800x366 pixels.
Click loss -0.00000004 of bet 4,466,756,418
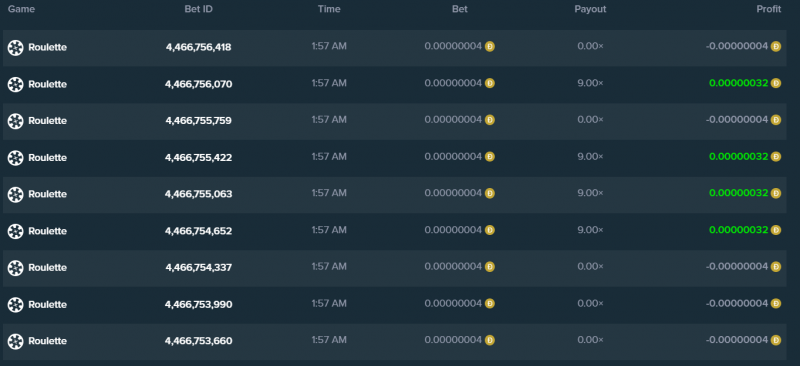click(737, 46)
